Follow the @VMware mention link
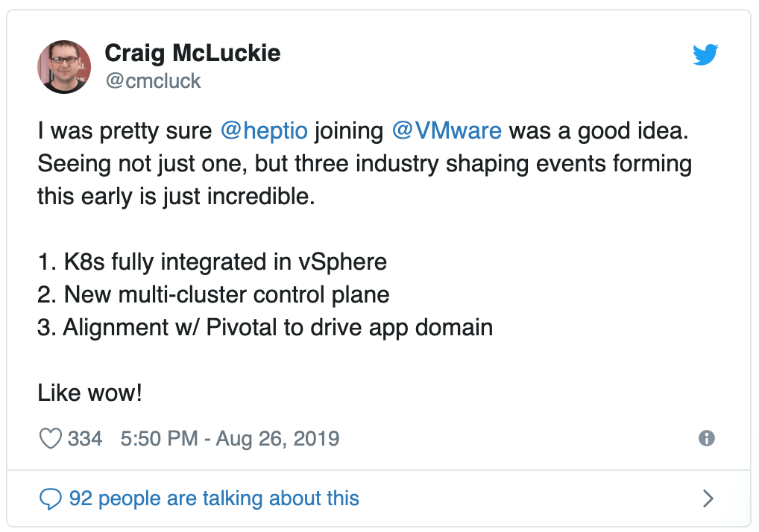The height and width of the screenshot is (532, 759). pos(447,130)
